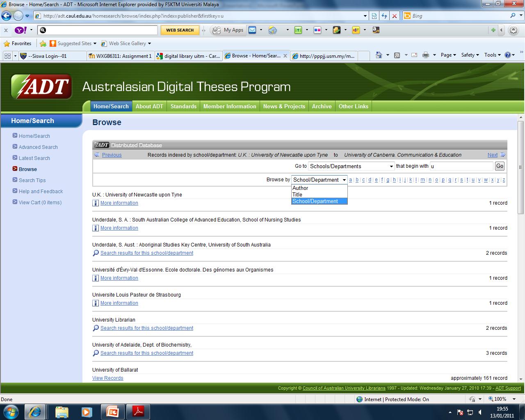Click View Records under University of Ballarat
This screenshot has width=525, height=420.
107,378
